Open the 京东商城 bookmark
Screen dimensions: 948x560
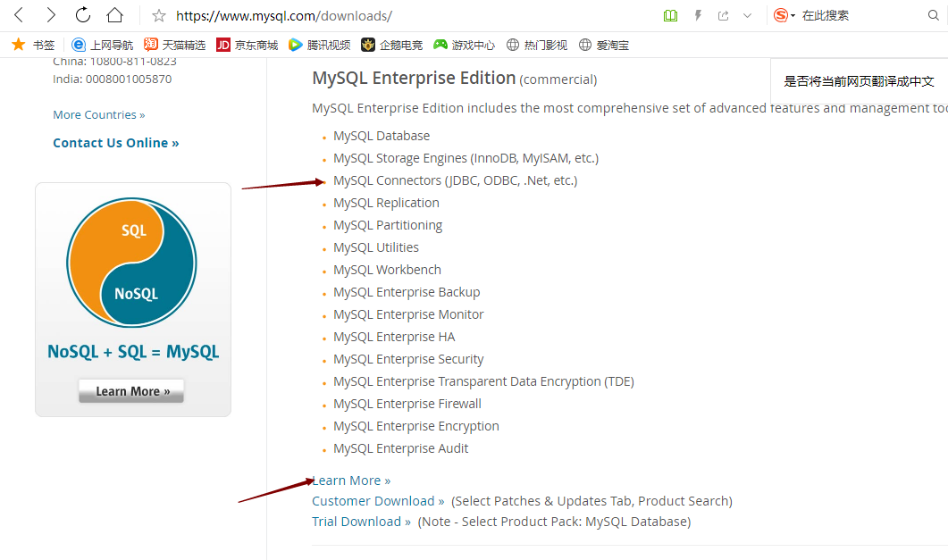pos(247,45)
